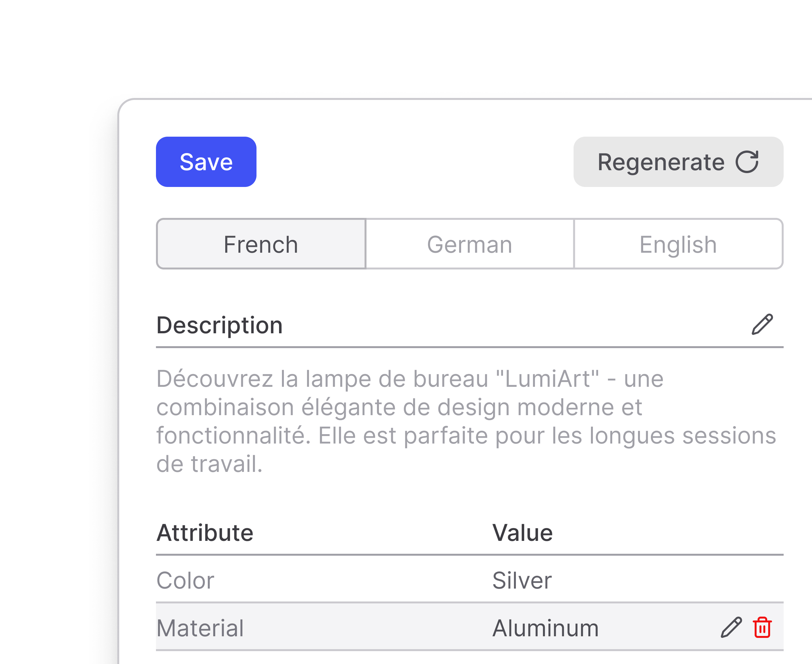
Task: Switch to the English tab
Action: click(x=679, y=244)
